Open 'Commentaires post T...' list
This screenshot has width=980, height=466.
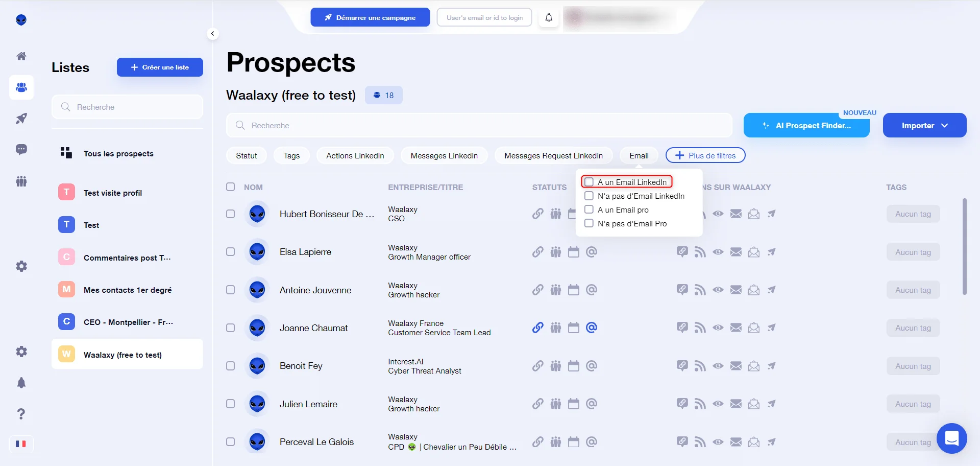[x=127, y=258]
